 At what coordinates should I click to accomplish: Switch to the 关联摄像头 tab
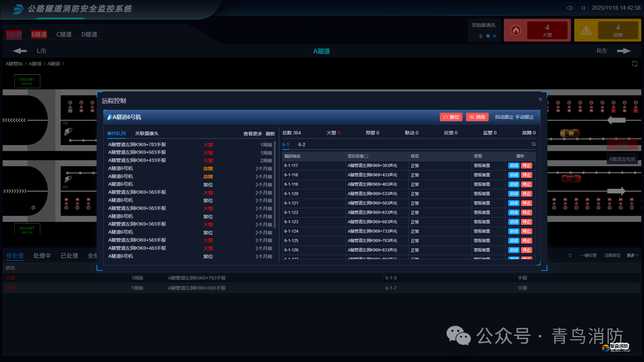point(147,133)
